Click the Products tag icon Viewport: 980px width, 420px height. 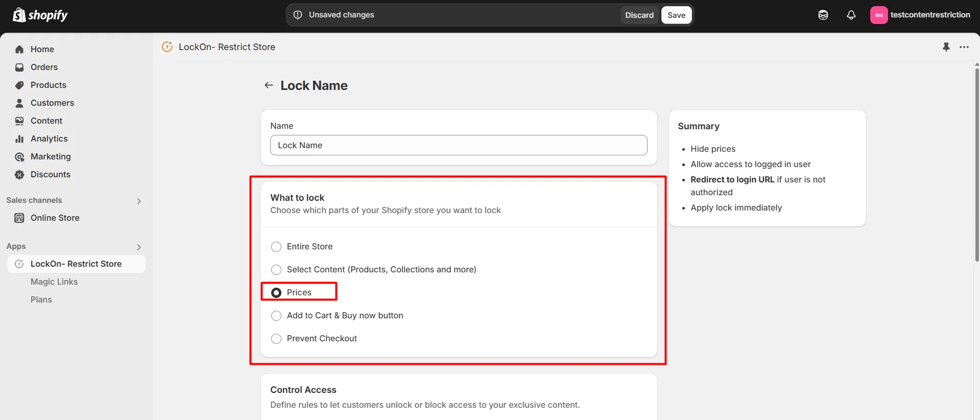pos(19,85)
